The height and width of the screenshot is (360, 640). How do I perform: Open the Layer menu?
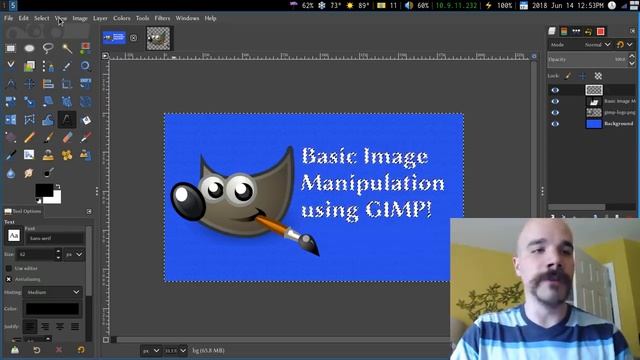[x=100, y=18]
